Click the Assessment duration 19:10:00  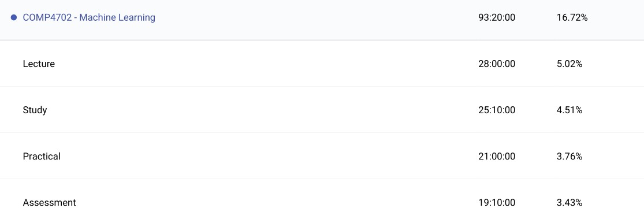point(497,202)
